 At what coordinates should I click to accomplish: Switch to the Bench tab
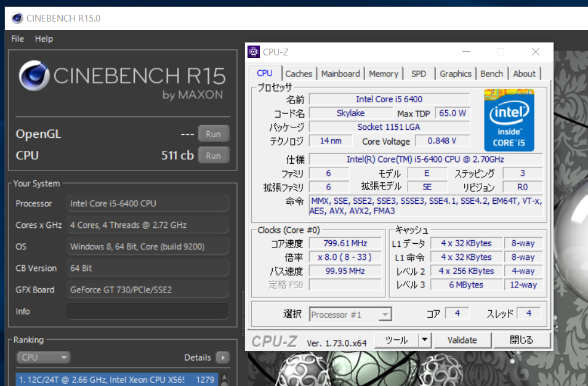coord(491,74)
